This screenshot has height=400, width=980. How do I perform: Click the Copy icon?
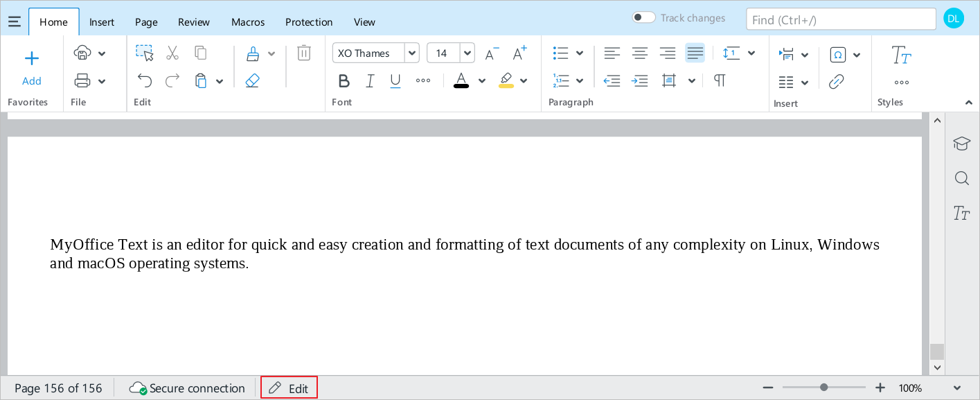[x=201, y=53]
